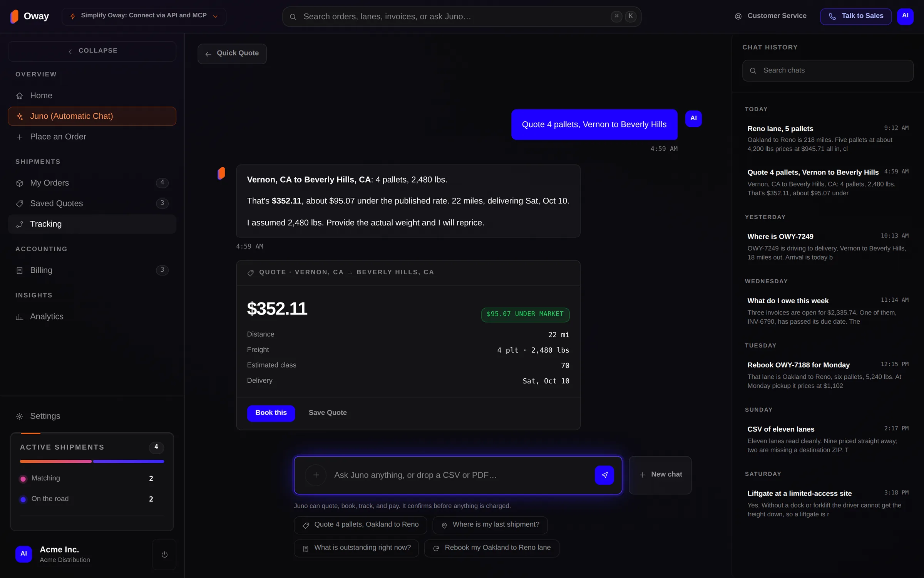Send message with paper plane icon
The height and width of the screenshot is (578, 924).
click(604, 475)
